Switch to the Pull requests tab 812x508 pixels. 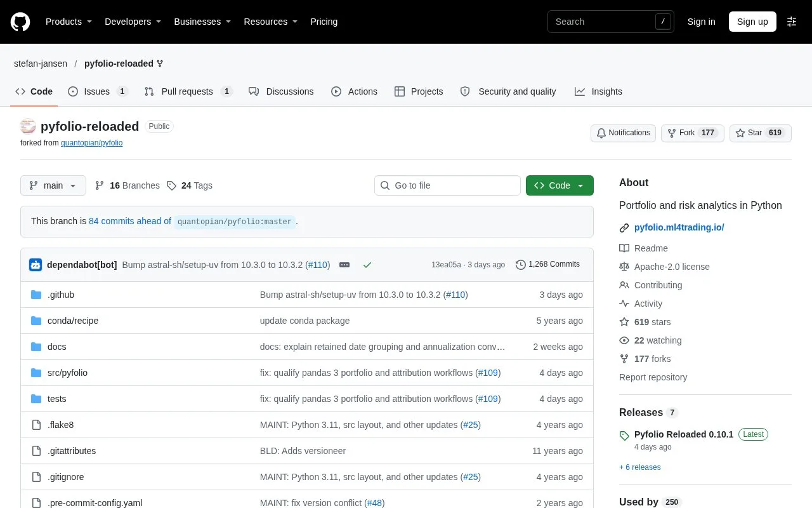tap(188, 91)
